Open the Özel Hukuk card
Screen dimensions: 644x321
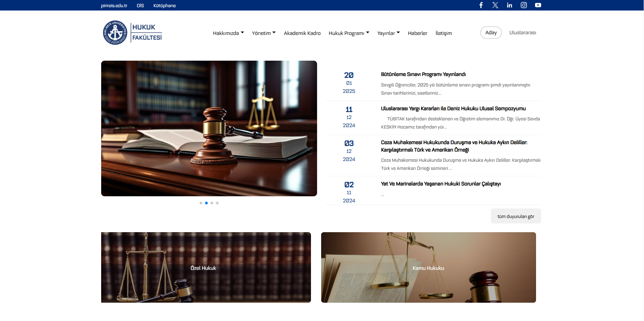point(206,267)
